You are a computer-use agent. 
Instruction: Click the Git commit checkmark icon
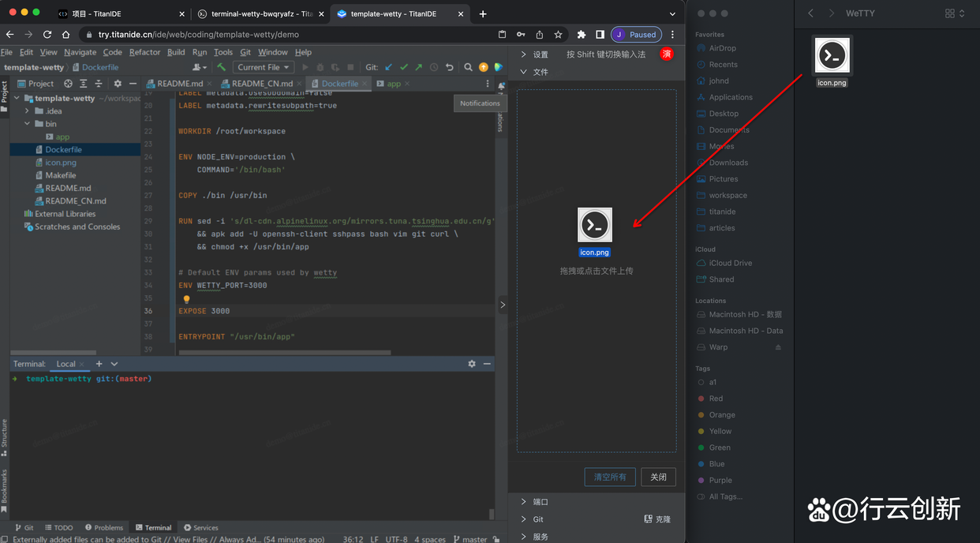point(404,68)
